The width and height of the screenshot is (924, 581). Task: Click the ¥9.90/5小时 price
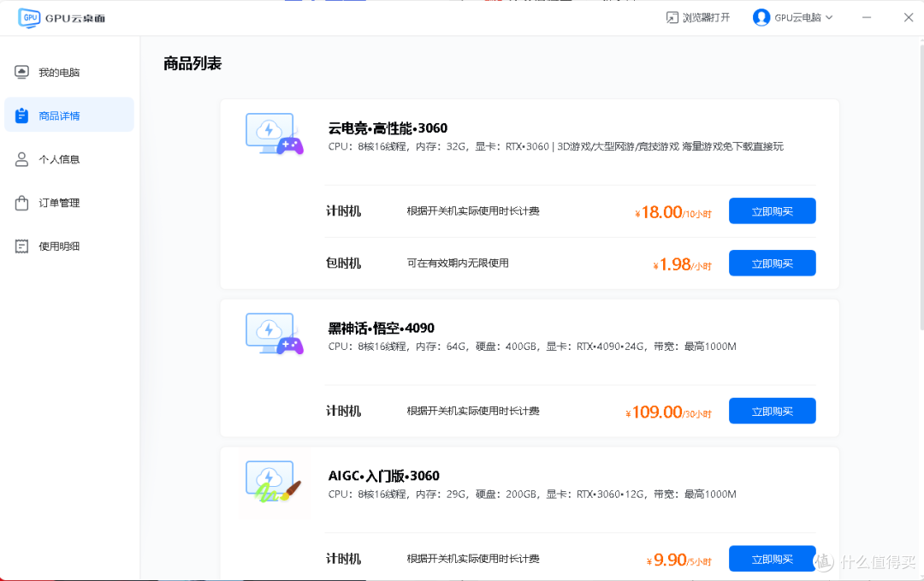coord(678,560)
